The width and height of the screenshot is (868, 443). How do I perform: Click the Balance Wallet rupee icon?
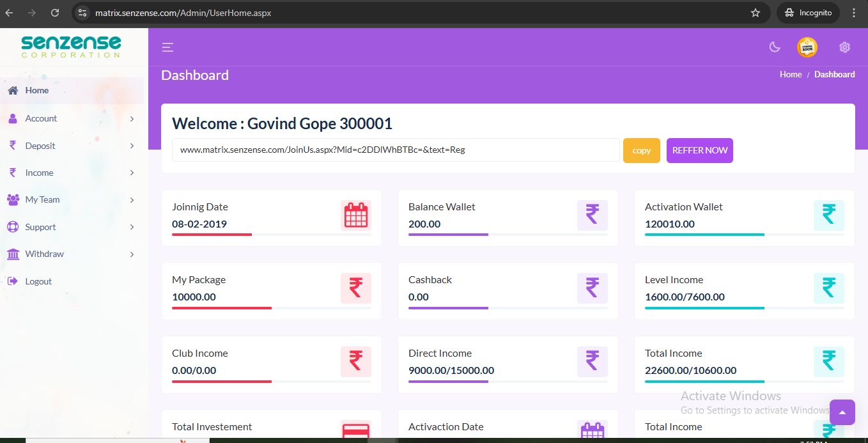pos(593,215)
